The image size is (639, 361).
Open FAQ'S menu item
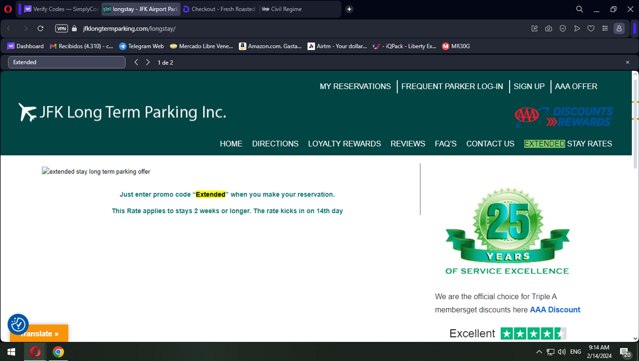445,144
